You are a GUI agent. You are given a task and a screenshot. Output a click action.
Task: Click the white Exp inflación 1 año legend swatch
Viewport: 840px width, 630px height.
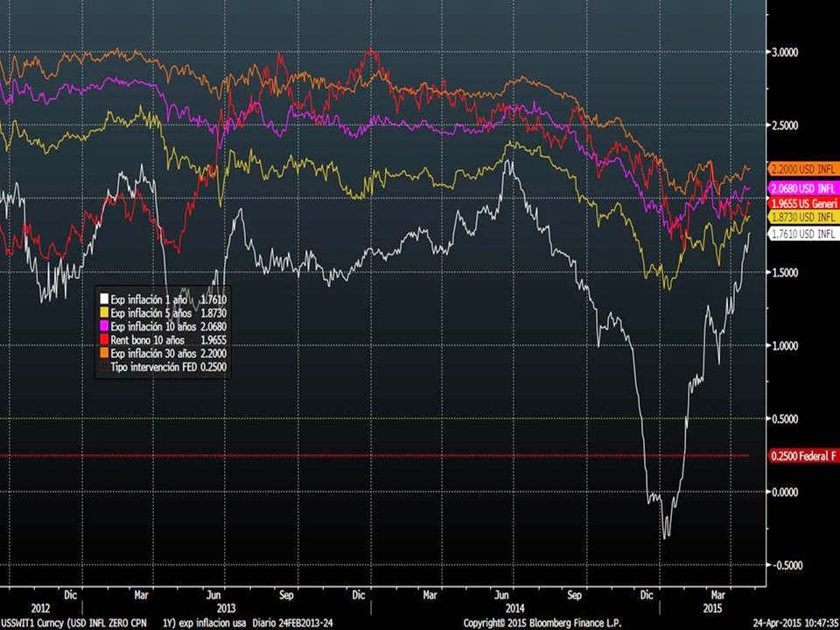tap(104, 299)
